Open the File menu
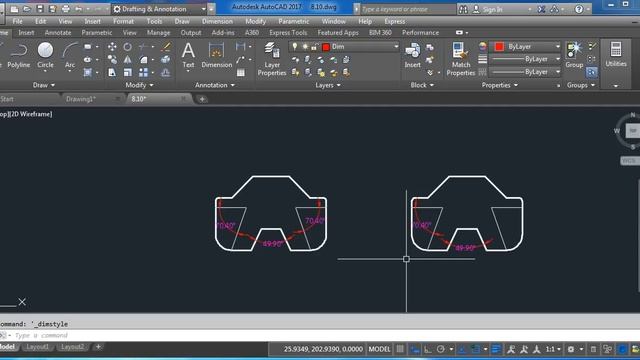640x360 pixels. click(18, 21)
